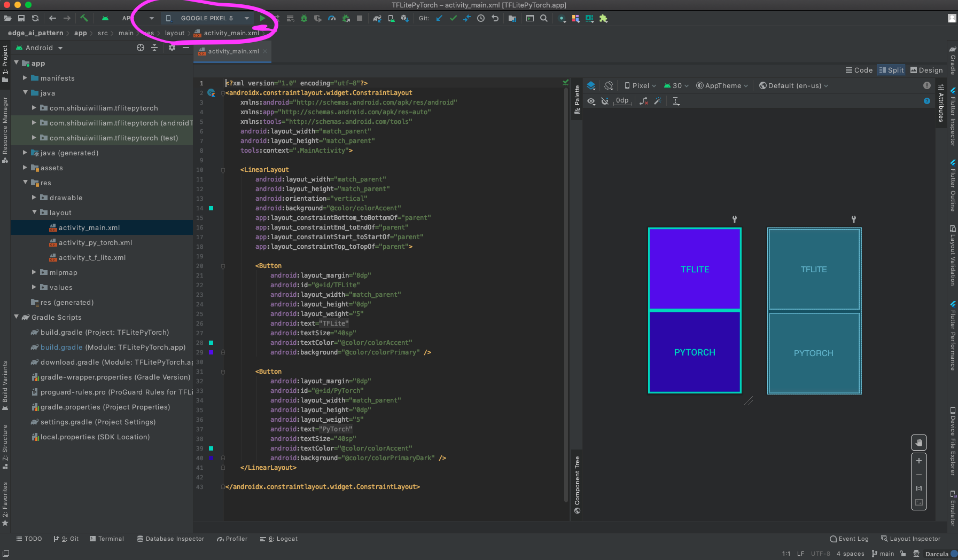Image resolution: width=958 pixels, height=560 pixels.
Task: Open the Pixel device preview dropdown
Action: pos(640,85)
